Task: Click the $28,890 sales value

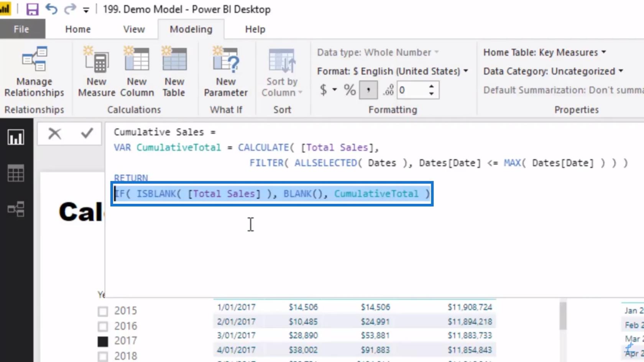Action: pos(303,336)
